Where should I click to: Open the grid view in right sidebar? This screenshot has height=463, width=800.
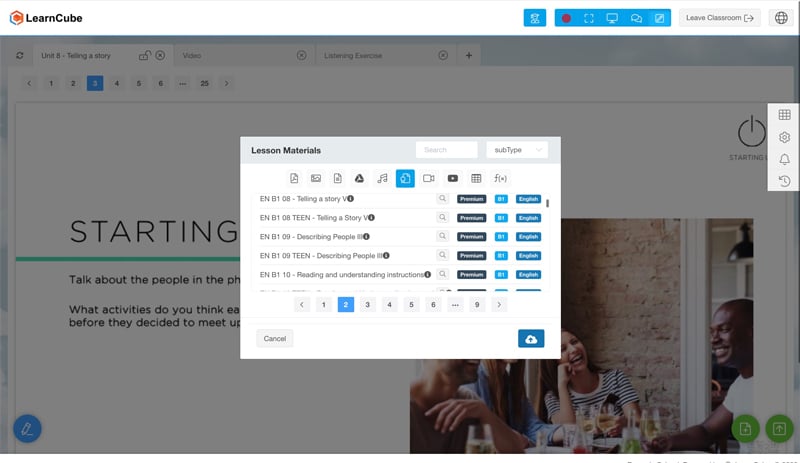785,115
